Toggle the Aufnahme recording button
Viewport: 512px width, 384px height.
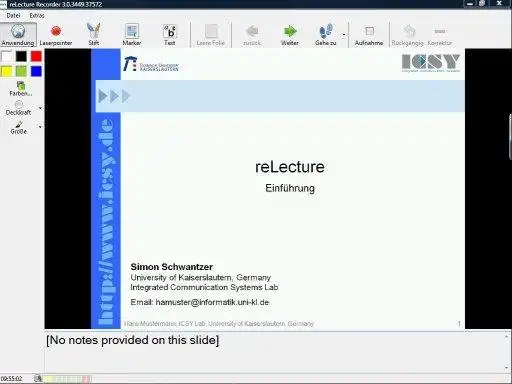click(x=369, y=34)
